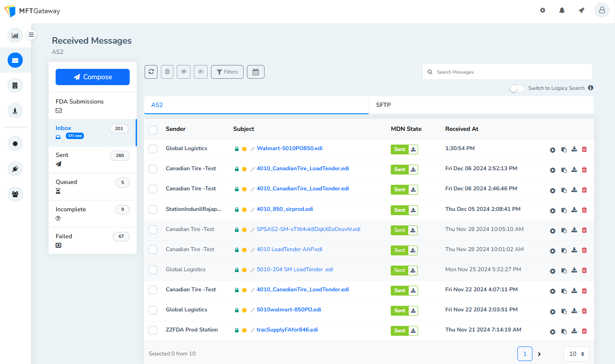Click sender ZZFDA Prod Station
This screenshot has width=615, height=364.
192,330
